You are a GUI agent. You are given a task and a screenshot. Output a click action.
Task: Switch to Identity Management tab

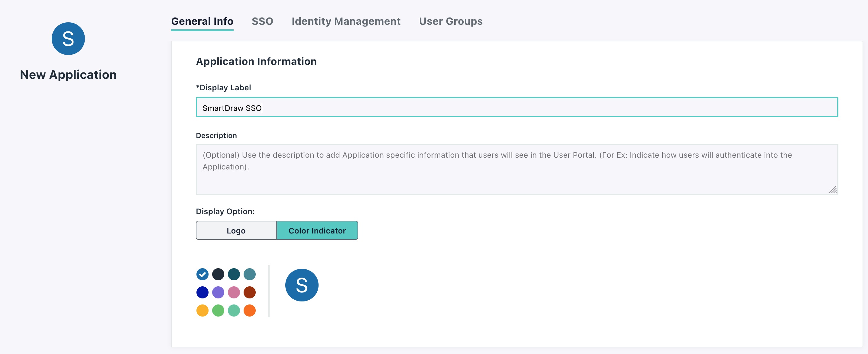click(x=346, y=21)
